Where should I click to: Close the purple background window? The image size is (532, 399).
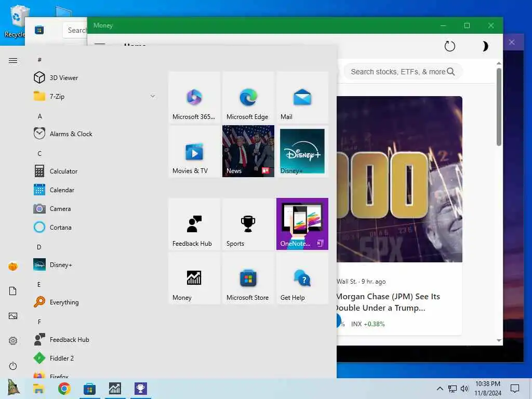[x=512, y=42]
